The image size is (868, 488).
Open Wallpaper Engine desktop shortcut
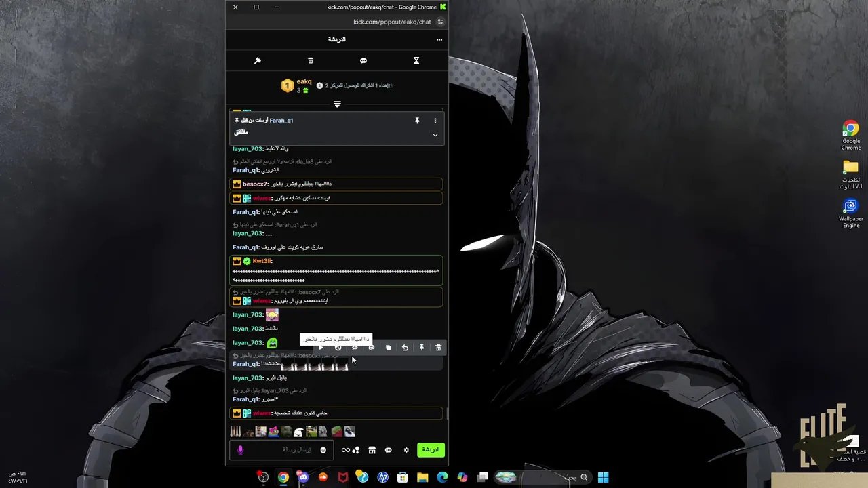(851, 213)
